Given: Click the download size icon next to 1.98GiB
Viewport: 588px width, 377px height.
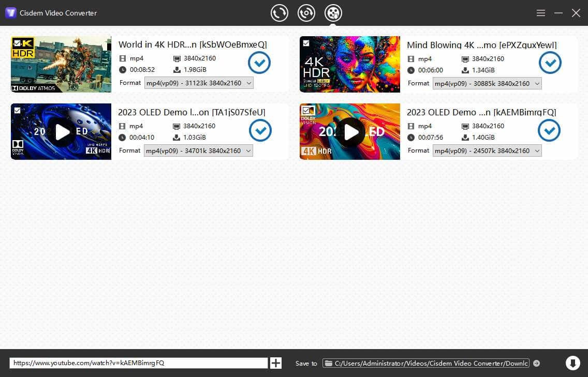Looking at the screenshot, I should click(x=177, y=70).
